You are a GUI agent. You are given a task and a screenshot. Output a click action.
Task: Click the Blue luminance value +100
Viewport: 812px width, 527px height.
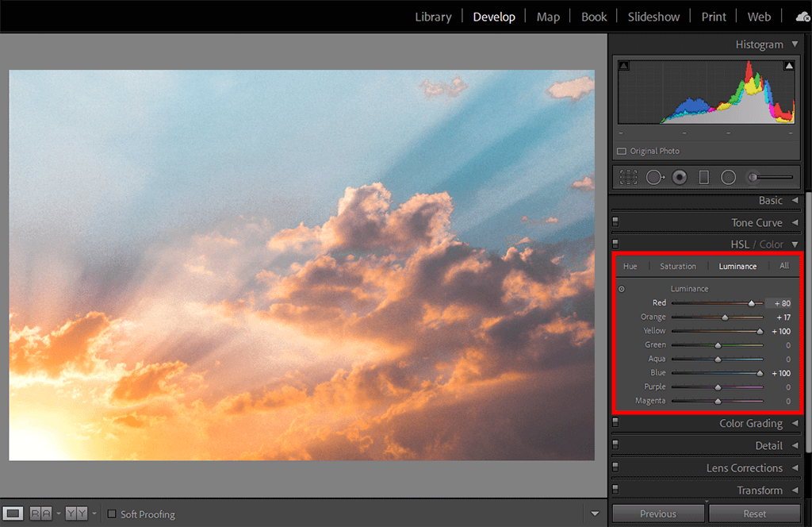point(781,373)
